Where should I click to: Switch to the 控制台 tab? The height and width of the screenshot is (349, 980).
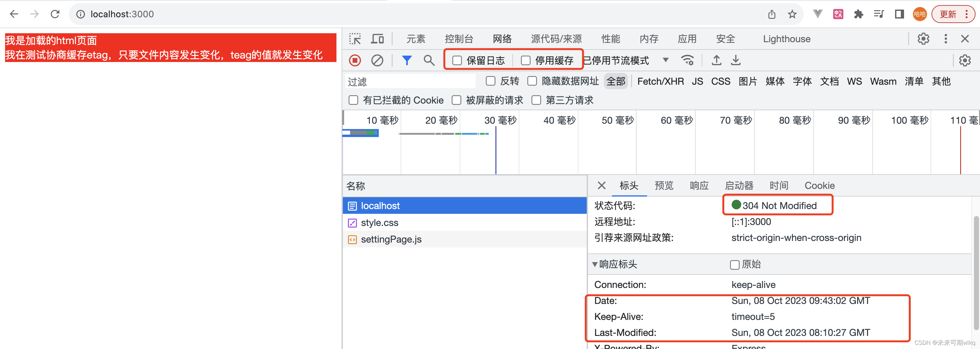coord(459,39)
